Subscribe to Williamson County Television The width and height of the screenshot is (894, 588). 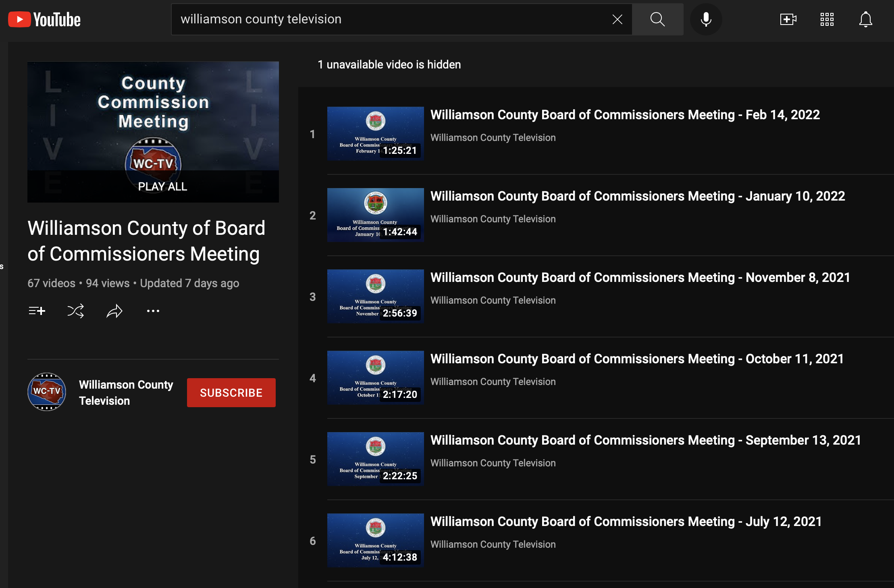pyautogui.click(x=231, y=393)
